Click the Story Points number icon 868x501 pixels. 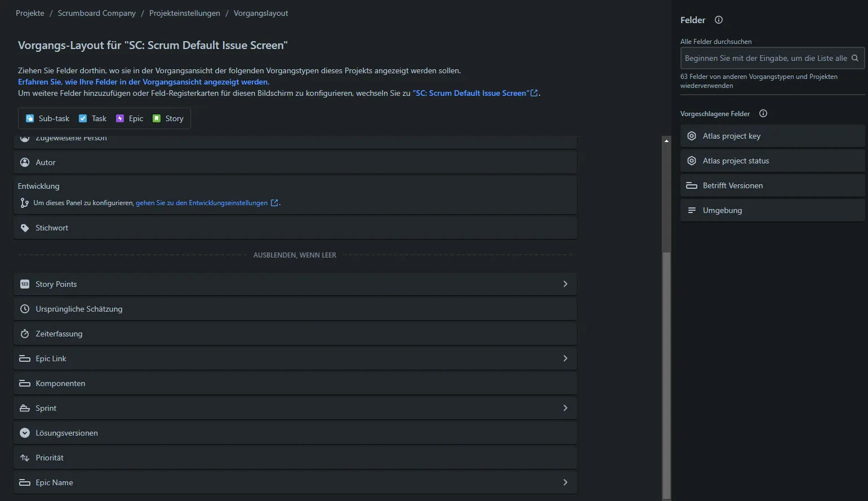click(25, 284)
